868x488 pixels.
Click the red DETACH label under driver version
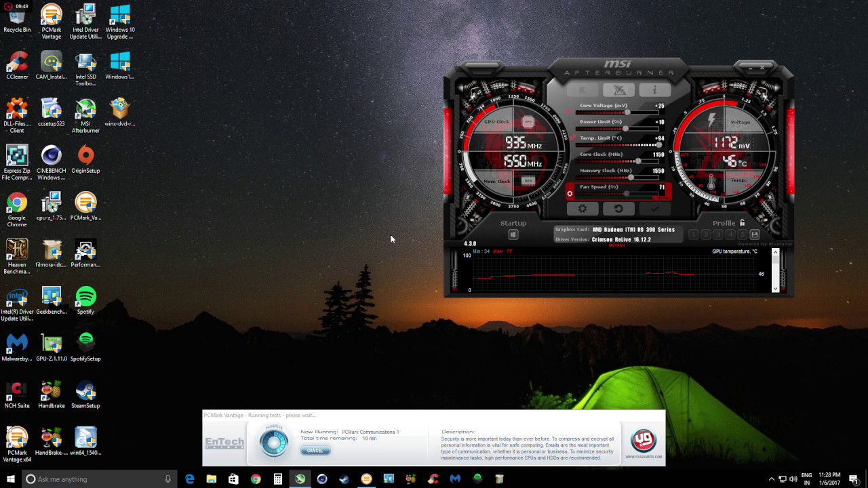point(616,245)
